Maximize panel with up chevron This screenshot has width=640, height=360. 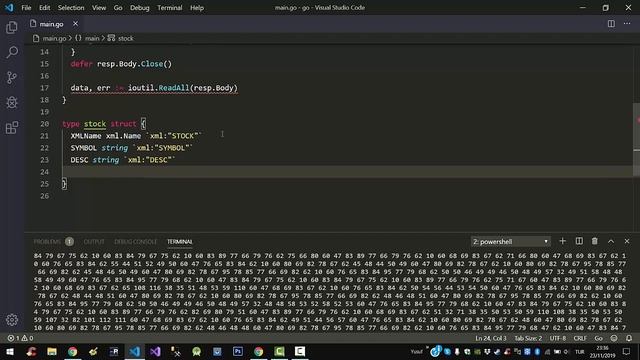[x=611, y=241]
